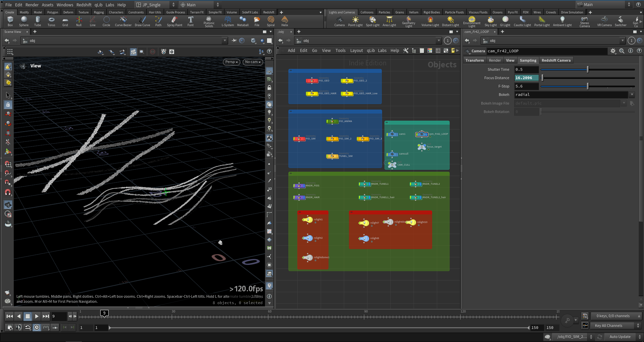
Task: Toggle audio on the playbar
Action: tap(19, 327)
